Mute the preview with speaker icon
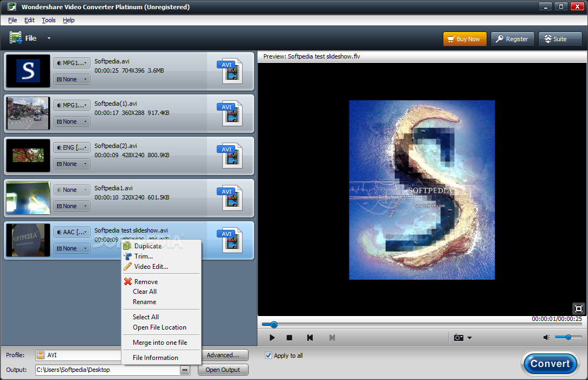Viewport: 588px width, 380px height. click(x=546, y=338)
